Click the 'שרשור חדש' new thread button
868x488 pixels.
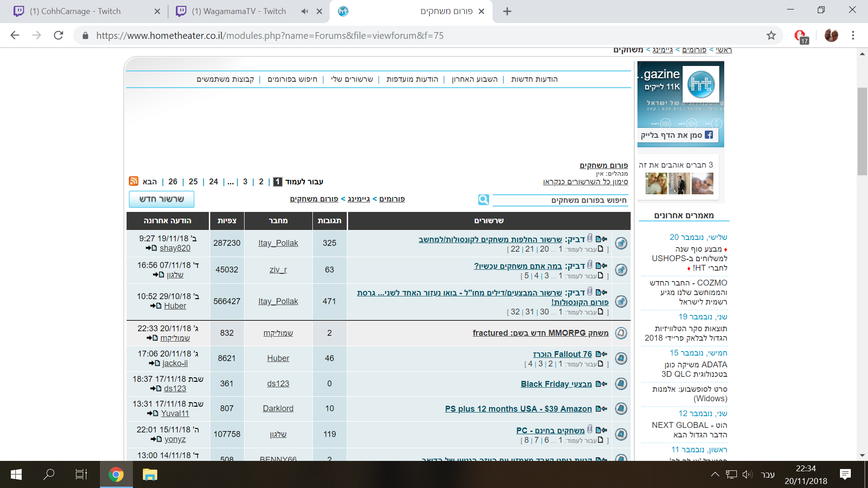[161, 199]
